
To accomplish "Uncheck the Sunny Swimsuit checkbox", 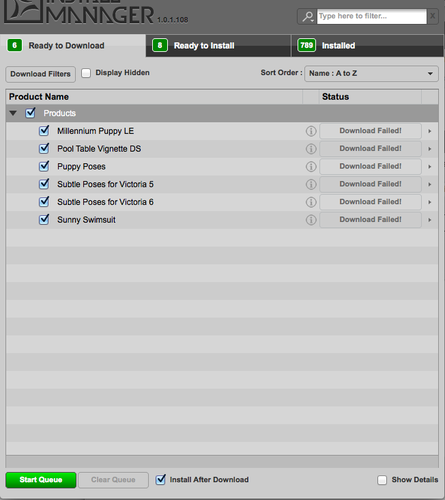I will [x=44, y=219].
